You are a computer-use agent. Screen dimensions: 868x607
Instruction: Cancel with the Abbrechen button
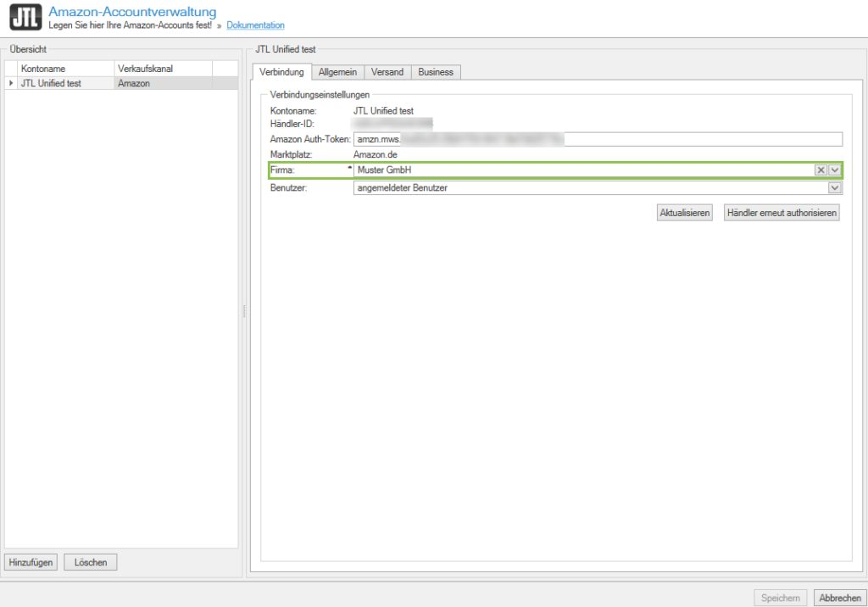click(x=839, y=598)
